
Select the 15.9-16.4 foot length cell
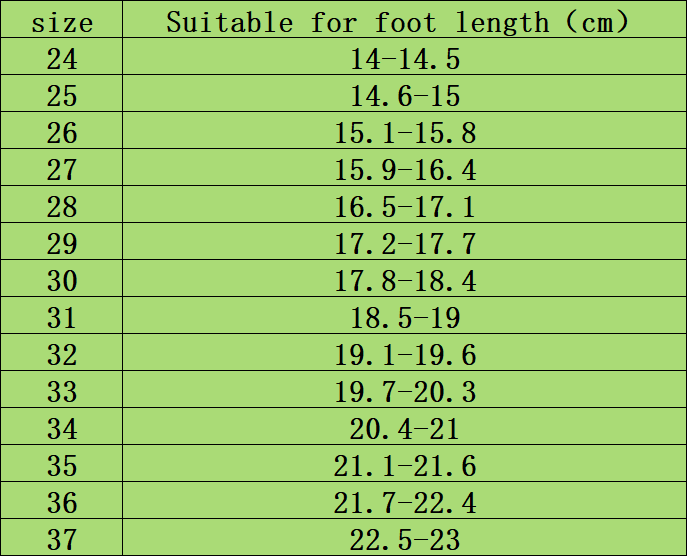pos(404,170)
